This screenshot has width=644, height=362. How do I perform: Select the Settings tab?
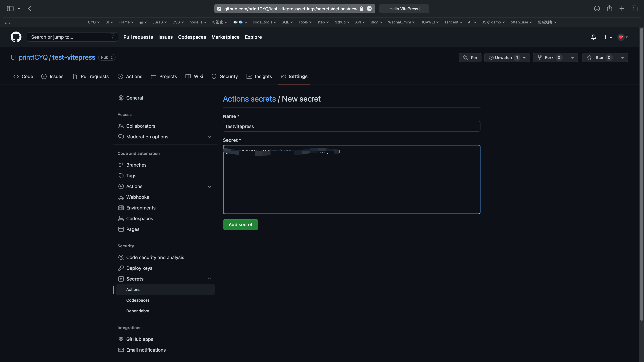coord(294,76)
